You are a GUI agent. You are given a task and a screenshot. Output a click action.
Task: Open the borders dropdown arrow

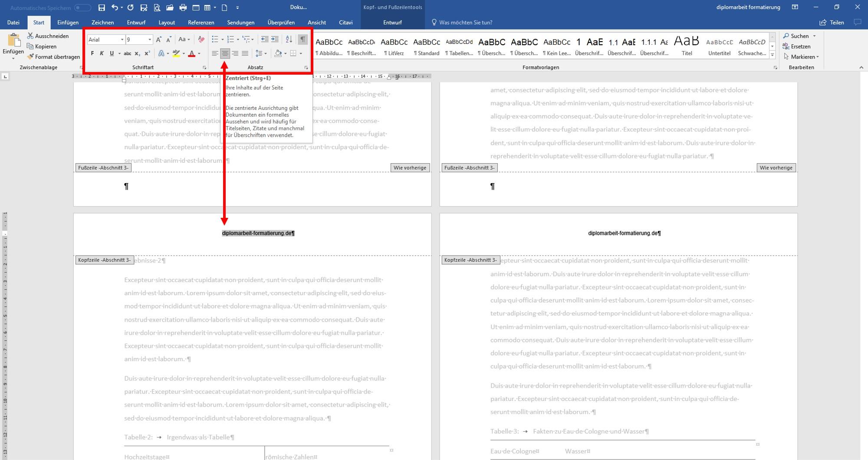301,54
